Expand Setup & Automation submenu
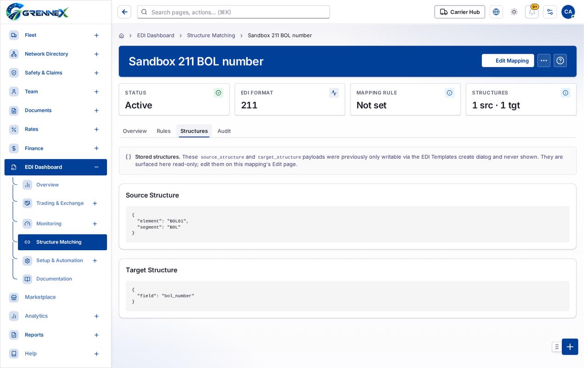Screen dimensions: 588x368 [x=95, y=261]
